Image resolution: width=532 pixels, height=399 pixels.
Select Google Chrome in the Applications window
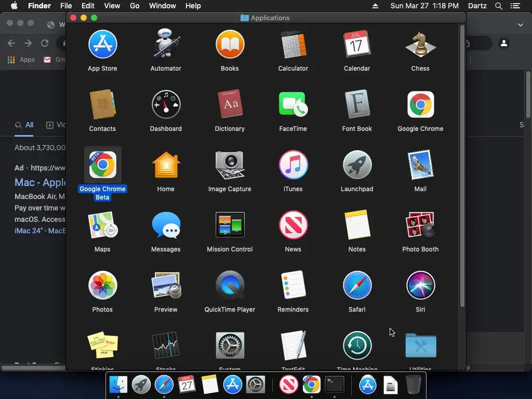pyautogui.click(x=420, y=104)
